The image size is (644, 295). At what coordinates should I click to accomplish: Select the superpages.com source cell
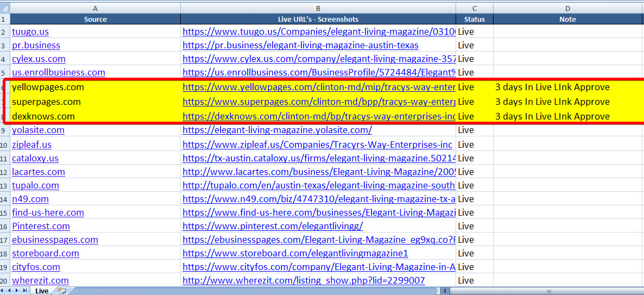coord(95,102)
